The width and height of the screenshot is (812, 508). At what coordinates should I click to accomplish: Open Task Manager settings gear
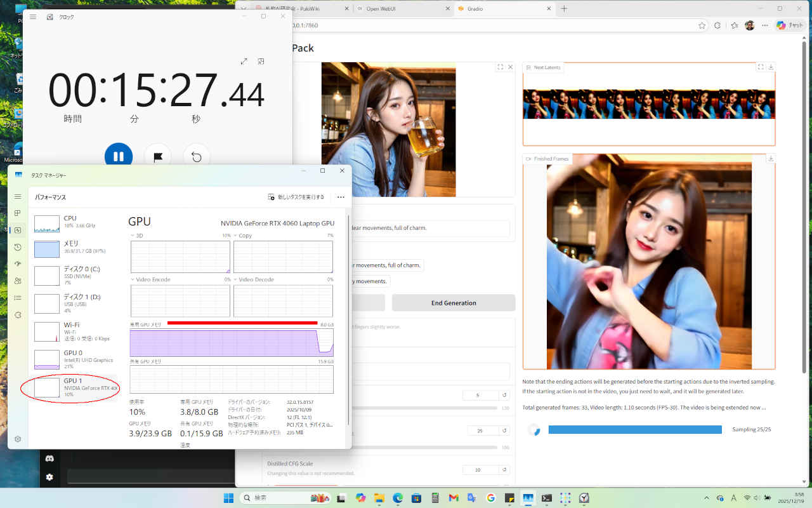(x=18, y=439)
